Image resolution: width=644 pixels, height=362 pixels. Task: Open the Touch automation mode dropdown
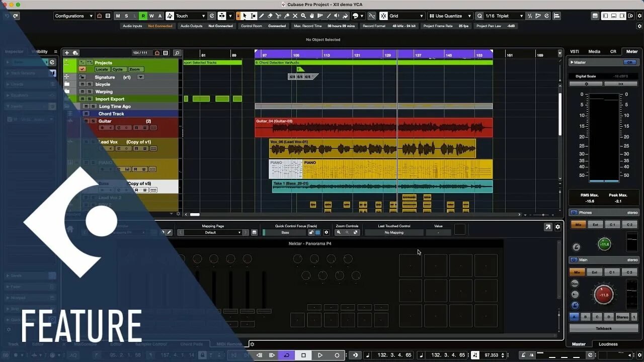[x=190, y=16]
